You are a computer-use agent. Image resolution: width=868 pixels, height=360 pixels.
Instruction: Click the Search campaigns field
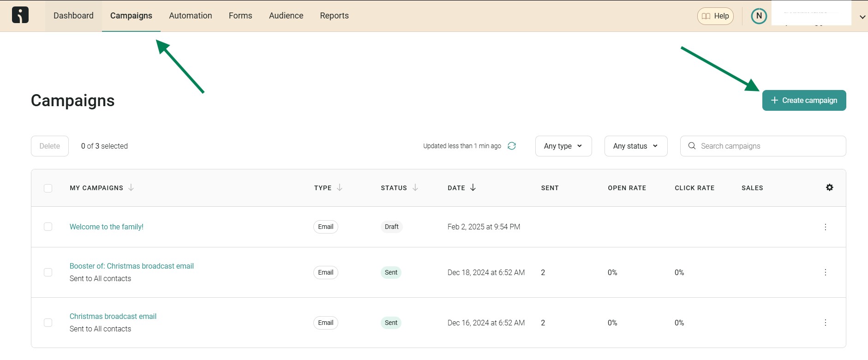click(x=763, y=146)
